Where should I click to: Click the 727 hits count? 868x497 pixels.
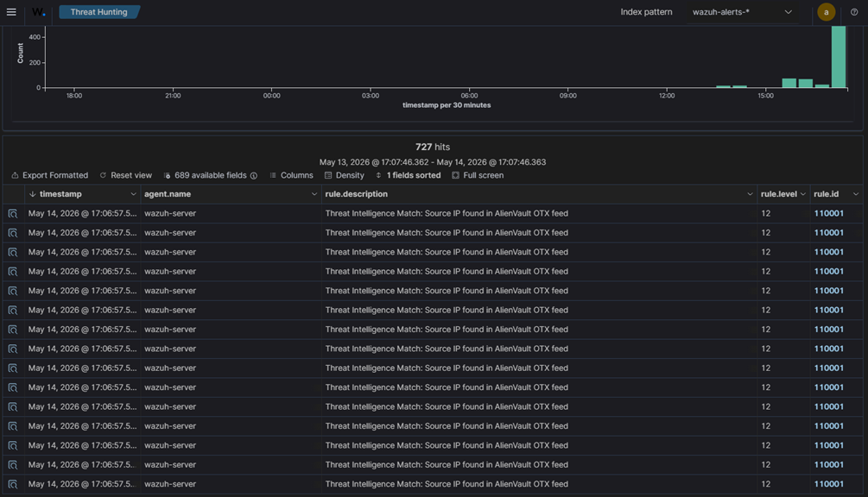[x=433, y=147]
